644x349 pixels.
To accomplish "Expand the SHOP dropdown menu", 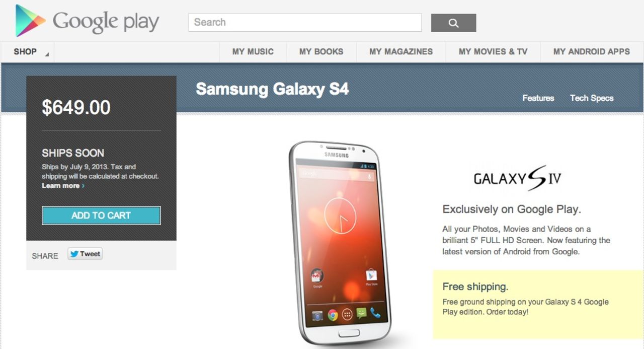I will [x=27, y=52].
